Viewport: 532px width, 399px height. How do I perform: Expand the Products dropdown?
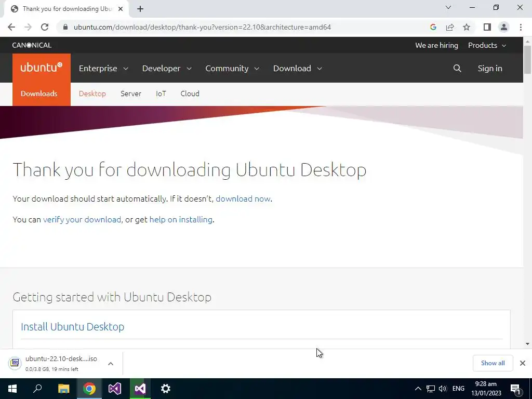click(487, 45)
